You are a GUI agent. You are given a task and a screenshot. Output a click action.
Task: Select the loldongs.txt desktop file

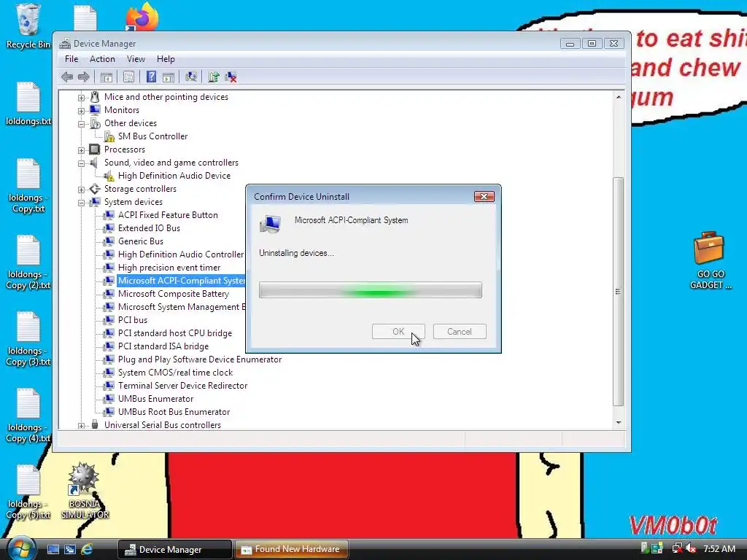point(28,104)
